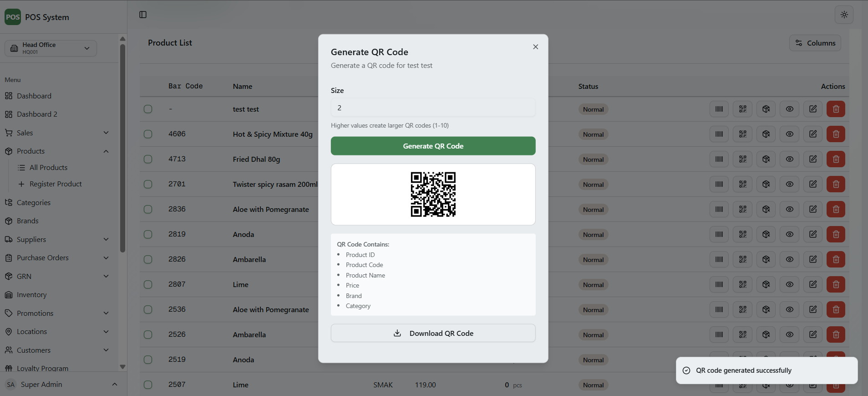Download the generated QR code

coord(433,333)
